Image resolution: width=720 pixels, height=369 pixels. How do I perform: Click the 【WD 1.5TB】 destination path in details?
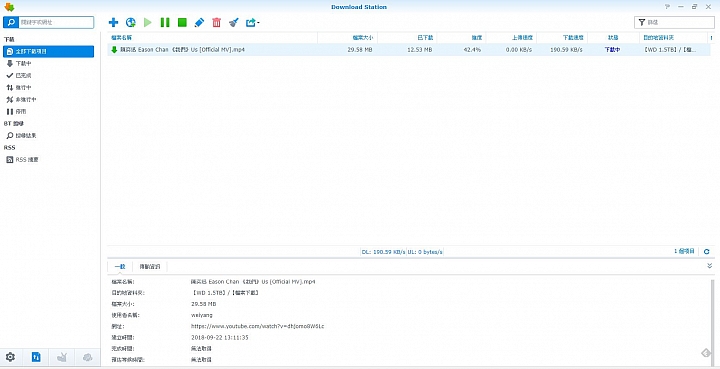point(225,293)
